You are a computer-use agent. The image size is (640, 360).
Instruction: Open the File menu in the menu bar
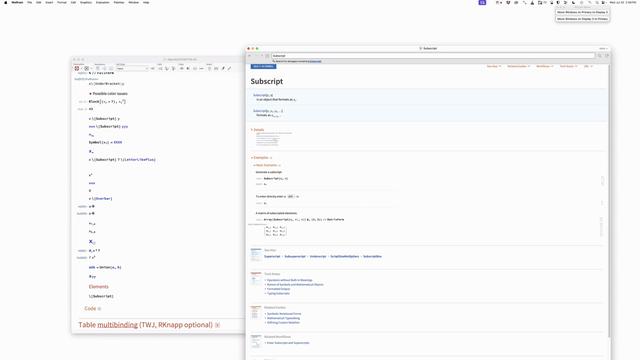[29, 2]
